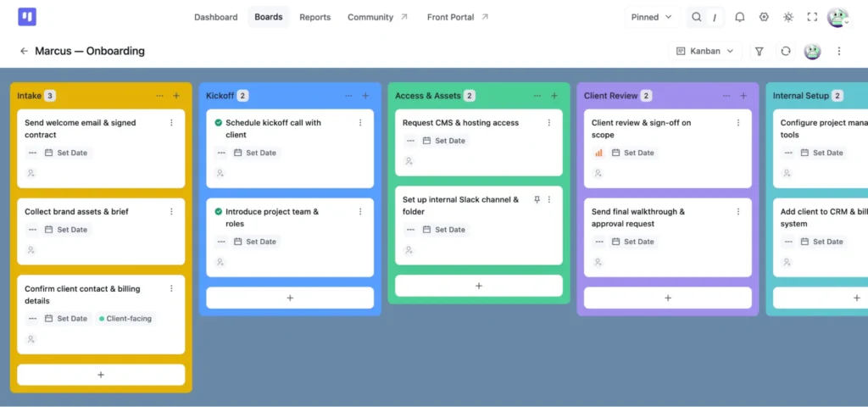Set date on Send final walkthrough card
This screenshot has width=868, height=407.
[632, 242]
